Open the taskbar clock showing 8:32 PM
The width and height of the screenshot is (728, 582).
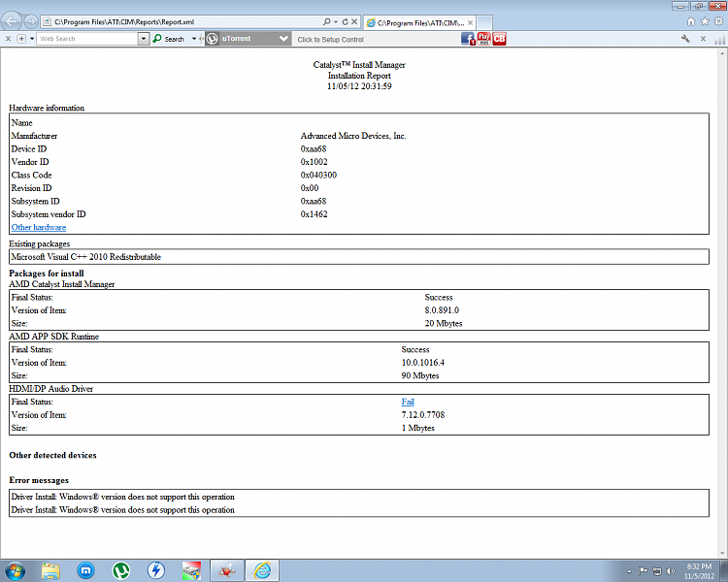pos(699,571)
